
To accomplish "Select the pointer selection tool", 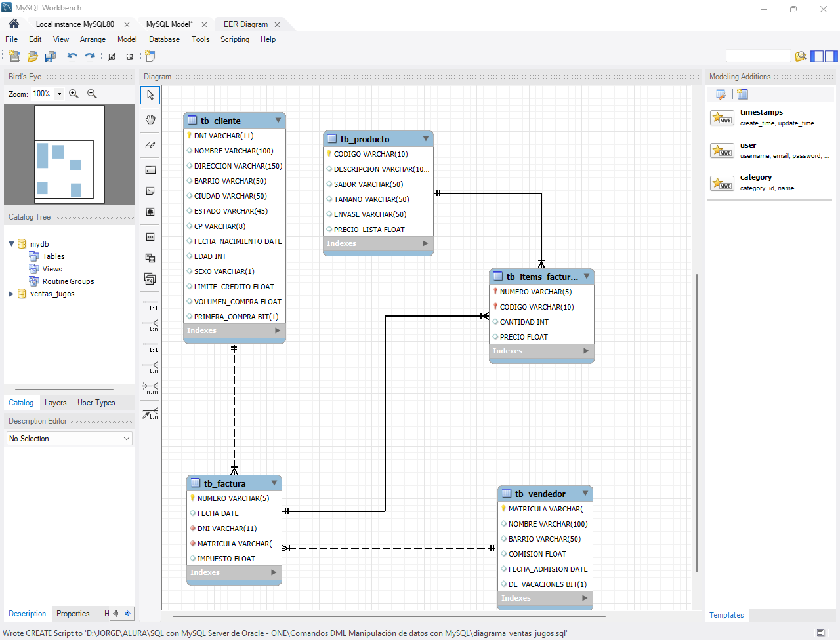I will pyautogui.click(x=150, y=95).
